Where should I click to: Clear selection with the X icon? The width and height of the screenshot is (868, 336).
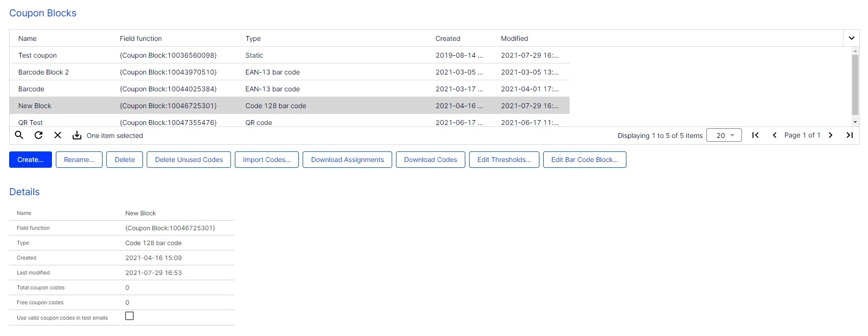[x=58, y=135]
